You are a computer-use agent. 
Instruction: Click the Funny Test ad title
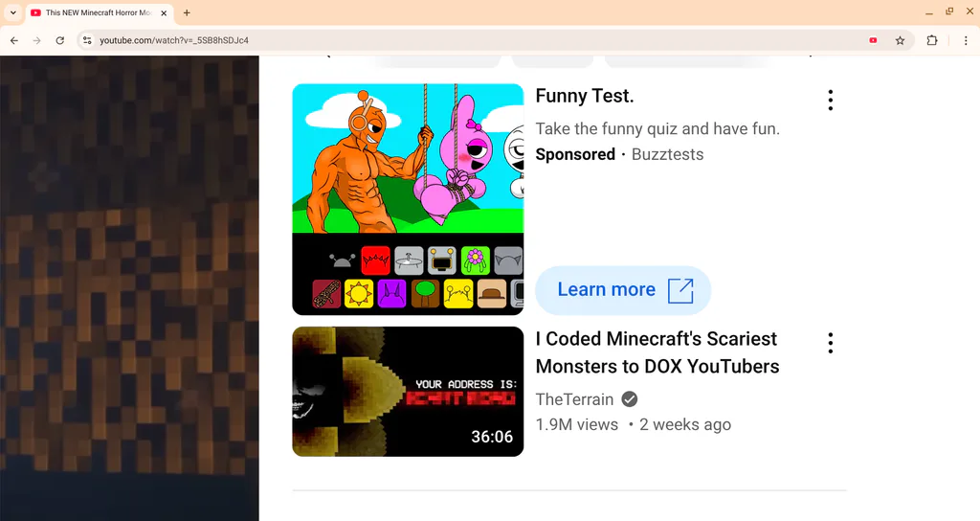[x=585, y=96]
